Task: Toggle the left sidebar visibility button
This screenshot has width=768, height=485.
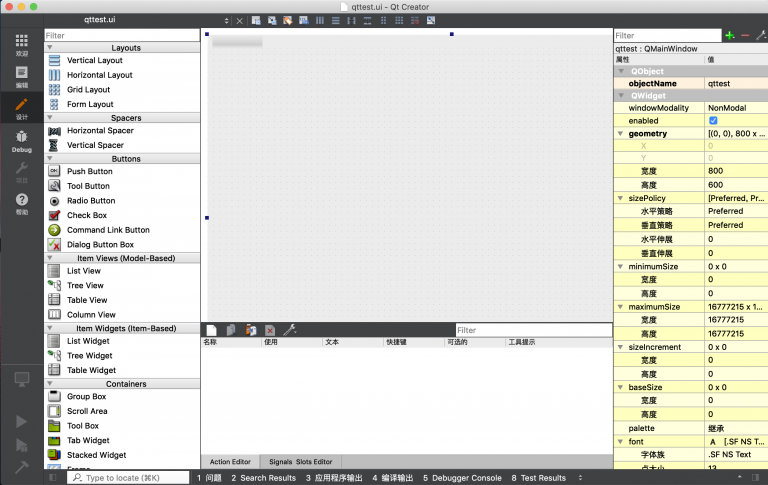Action: click(x=53, y=478)
